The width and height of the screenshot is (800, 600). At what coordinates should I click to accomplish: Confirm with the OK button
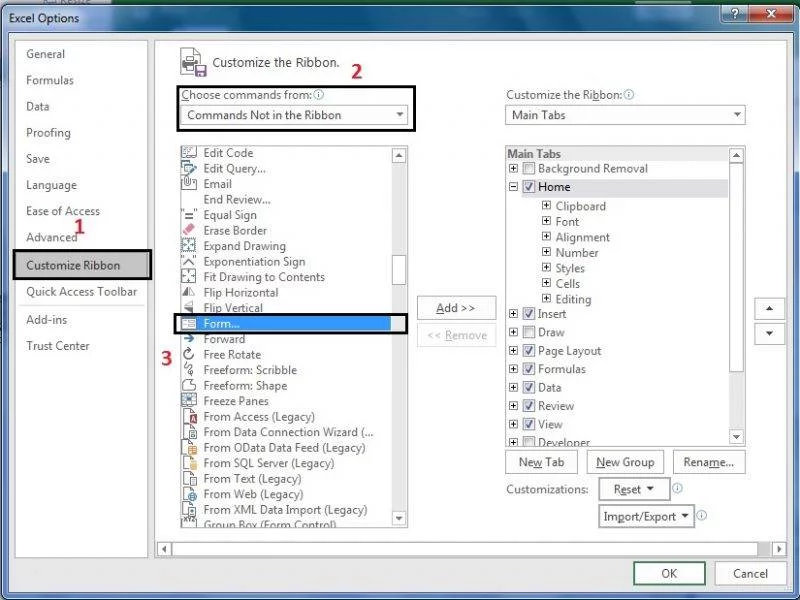pos(669,573)
